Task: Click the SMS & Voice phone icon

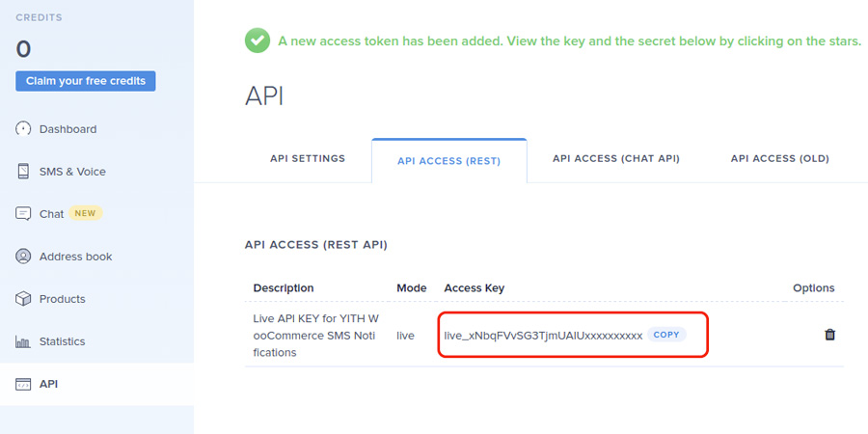Action: 23,172
